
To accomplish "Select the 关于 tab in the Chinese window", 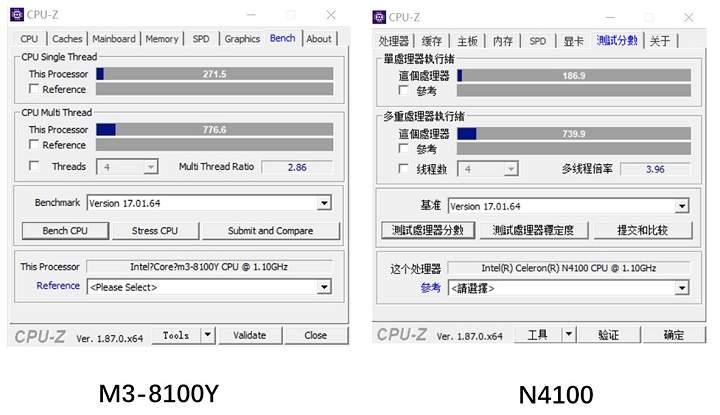I will point(660,41).
